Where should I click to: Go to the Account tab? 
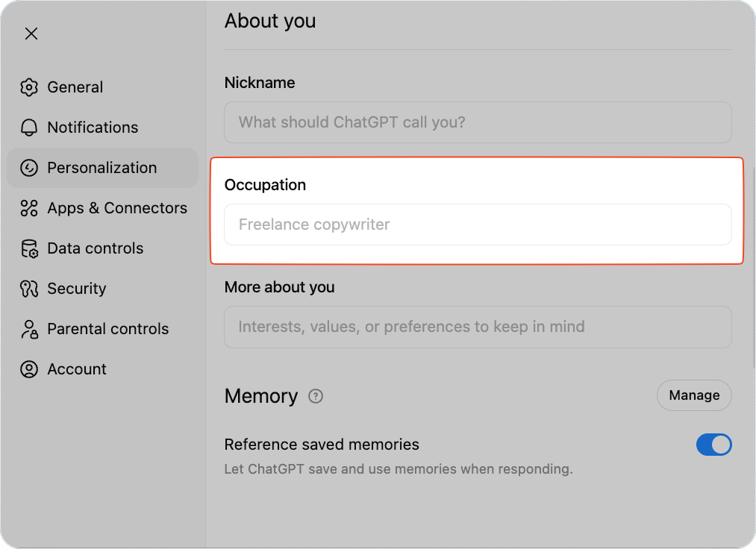coord(76,369)
